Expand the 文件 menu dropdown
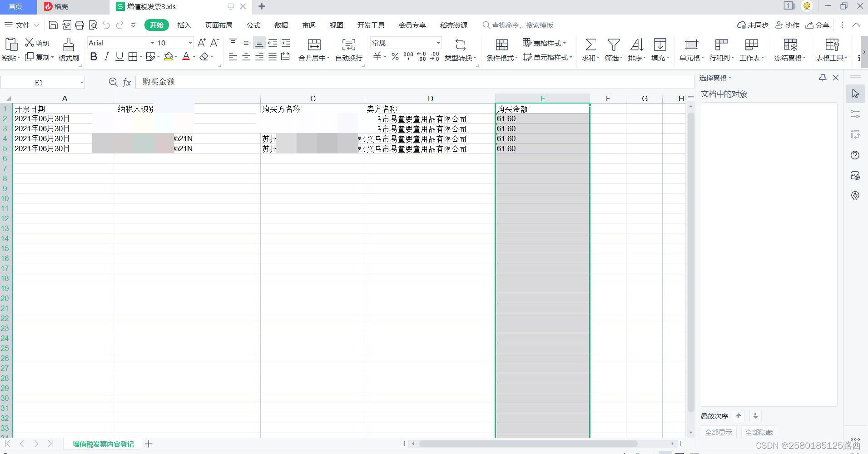 pos(37,25)
